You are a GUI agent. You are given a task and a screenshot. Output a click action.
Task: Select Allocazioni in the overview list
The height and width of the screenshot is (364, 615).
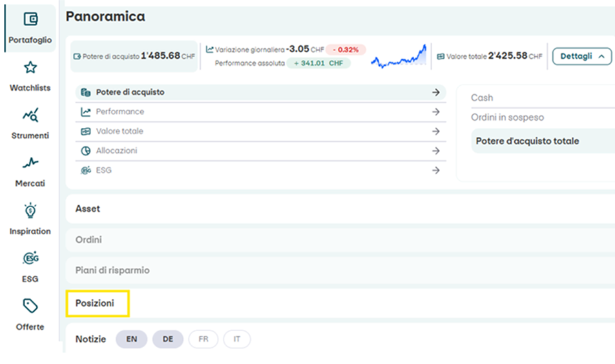coord(116,150)
